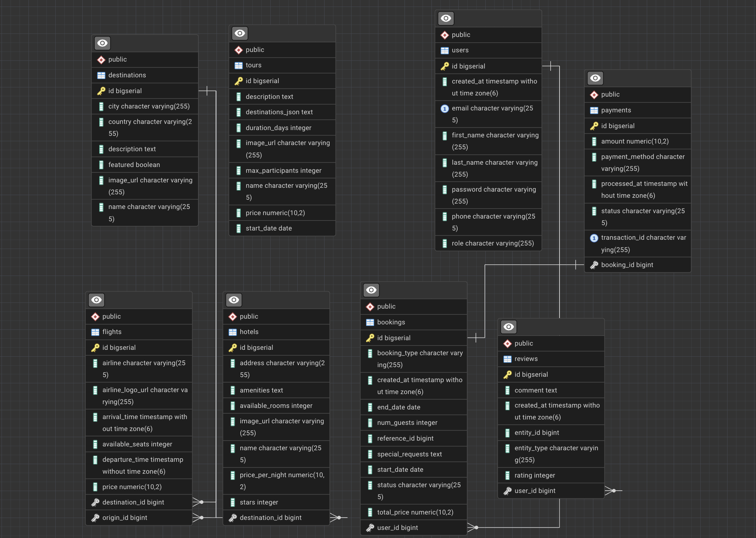Click crow's foot connector at reviews user_id
The width and height of the screenshot is (756, 538).
pos(611,491)
